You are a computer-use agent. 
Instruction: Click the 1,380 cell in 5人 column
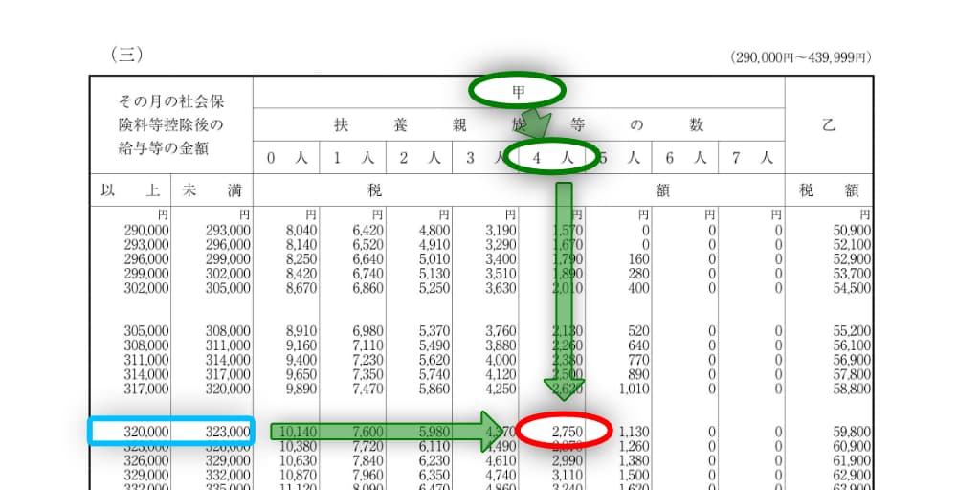coord(634,460)
